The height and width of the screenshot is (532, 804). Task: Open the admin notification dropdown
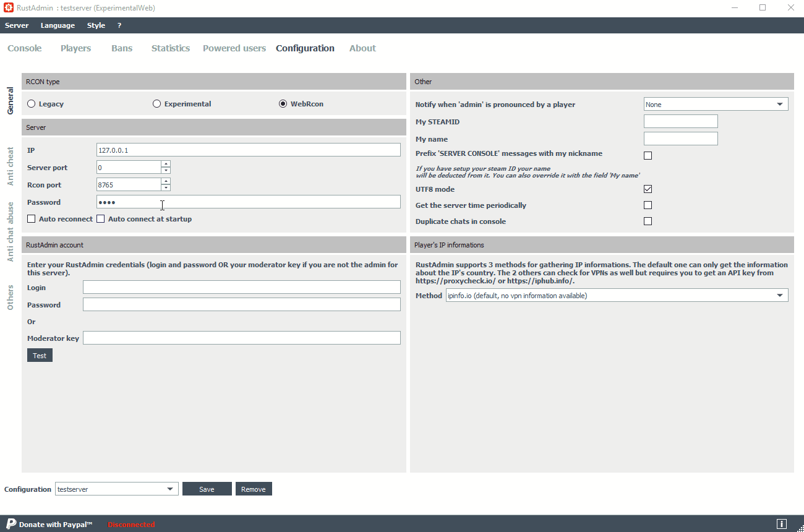point(716,105)
